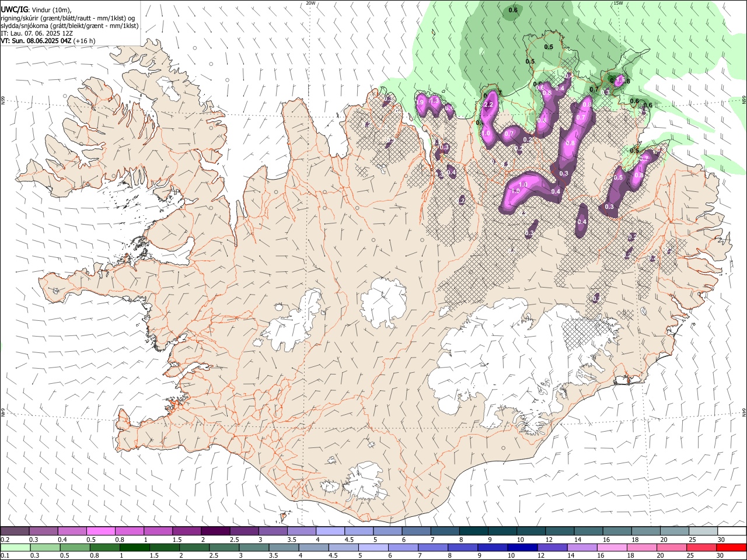This screenshot has height=560, width=747.
Task: Click the "IT: Lau. 07. 06. 2025 12Z" line
Action: point(37,33)
